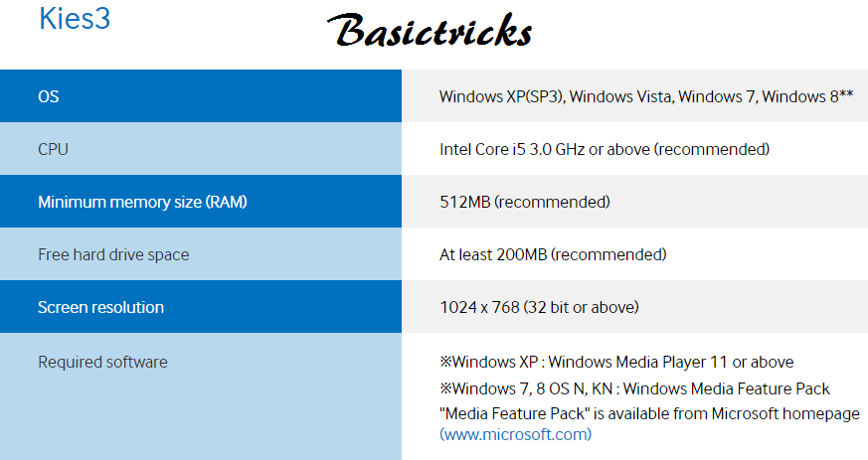Open the www.microsoft.com link
868x460 pixels.
515,434
